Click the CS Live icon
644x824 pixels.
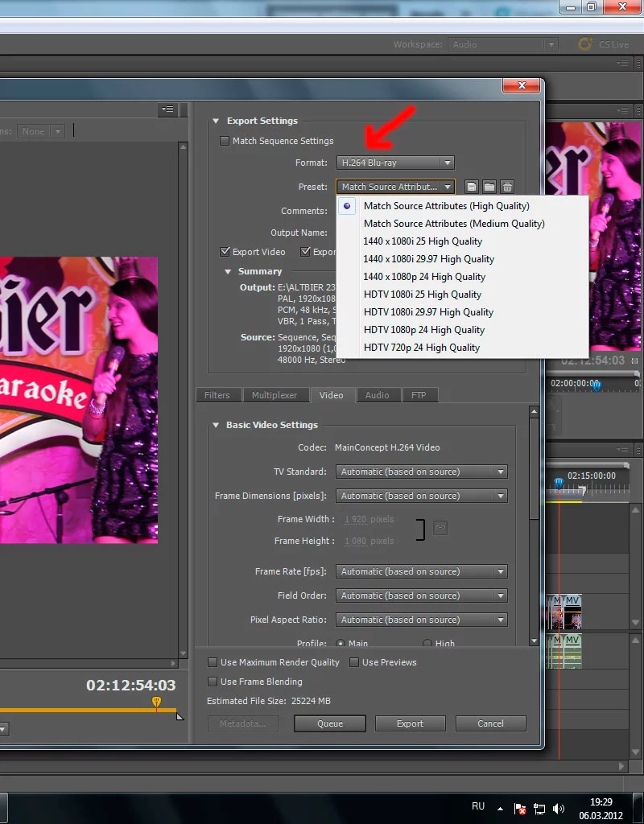point(585,44)
